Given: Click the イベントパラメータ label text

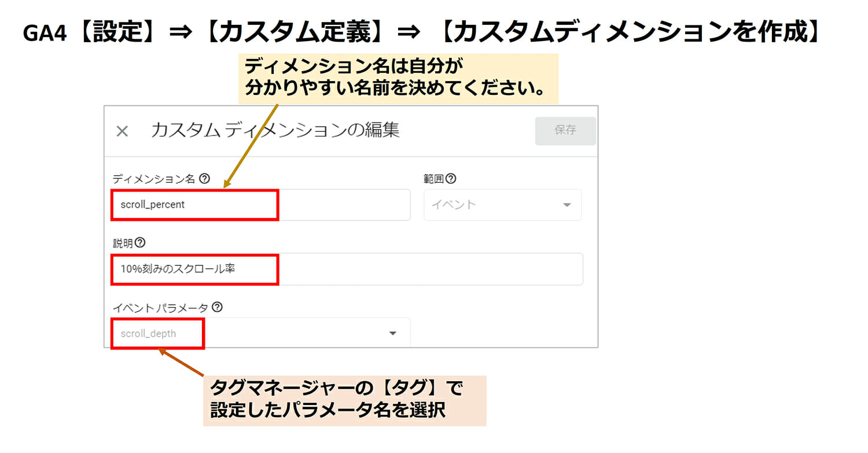Looking at the screenshot, I should (x=160, y=307).
